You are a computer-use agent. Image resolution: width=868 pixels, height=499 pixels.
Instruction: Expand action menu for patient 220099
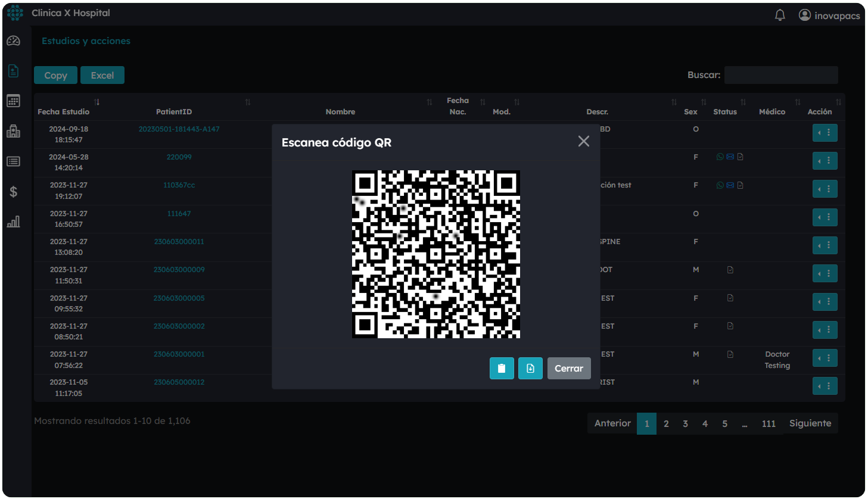tap(825, 161)
